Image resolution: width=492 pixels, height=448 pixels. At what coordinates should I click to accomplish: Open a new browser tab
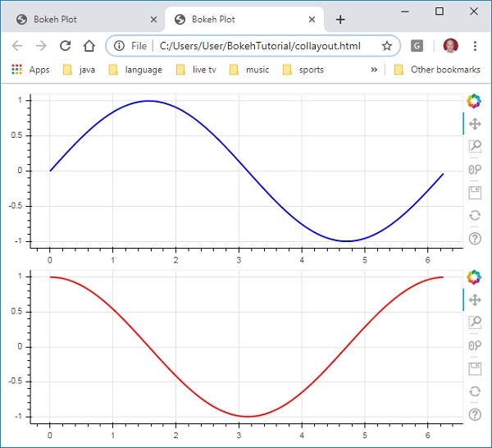tap(340, 20)
